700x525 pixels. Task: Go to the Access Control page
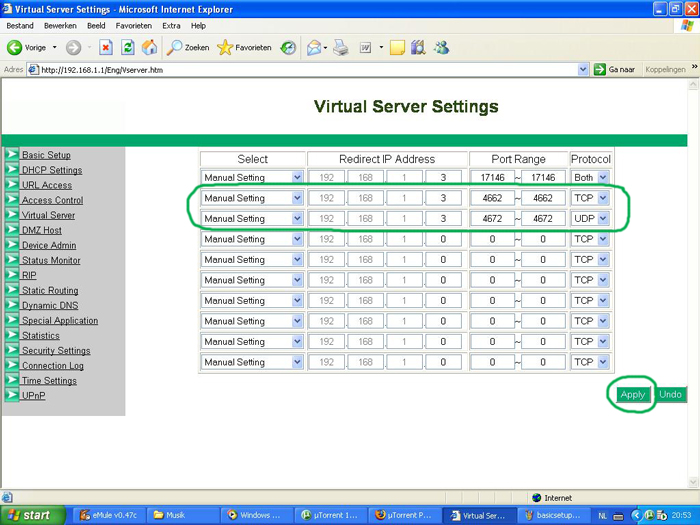coord(53,200)
